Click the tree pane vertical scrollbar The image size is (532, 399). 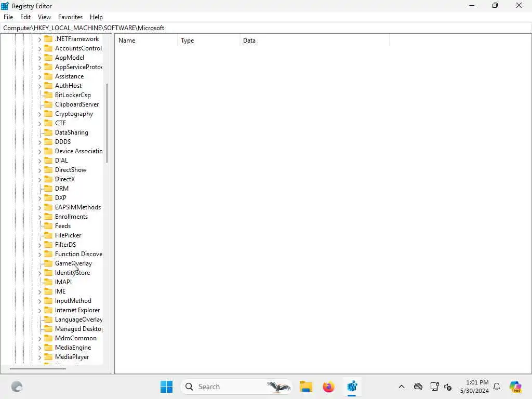[x=107, y=123]
